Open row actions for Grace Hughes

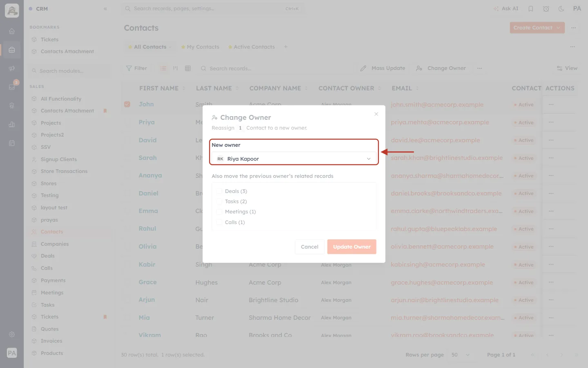click(x=551, y=283)
